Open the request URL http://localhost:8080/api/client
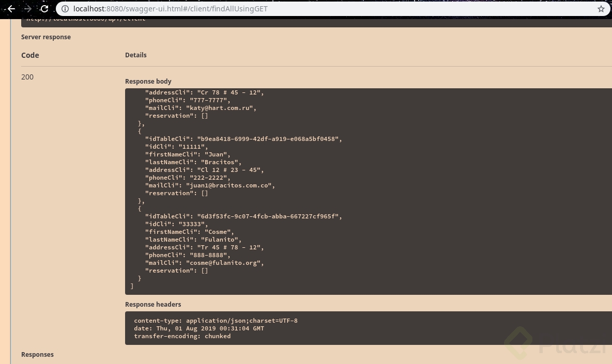 [86, 19]
